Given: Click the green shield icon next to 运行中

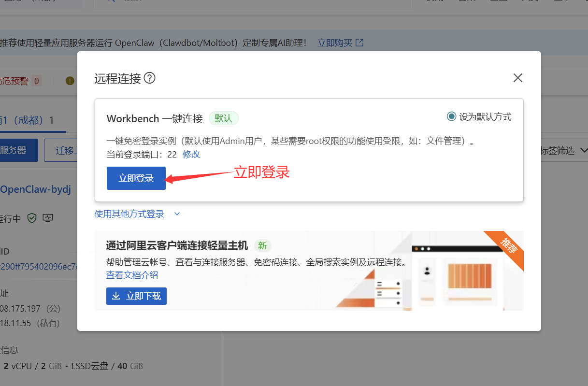Looking at the screenshot, I should (32, 218).
